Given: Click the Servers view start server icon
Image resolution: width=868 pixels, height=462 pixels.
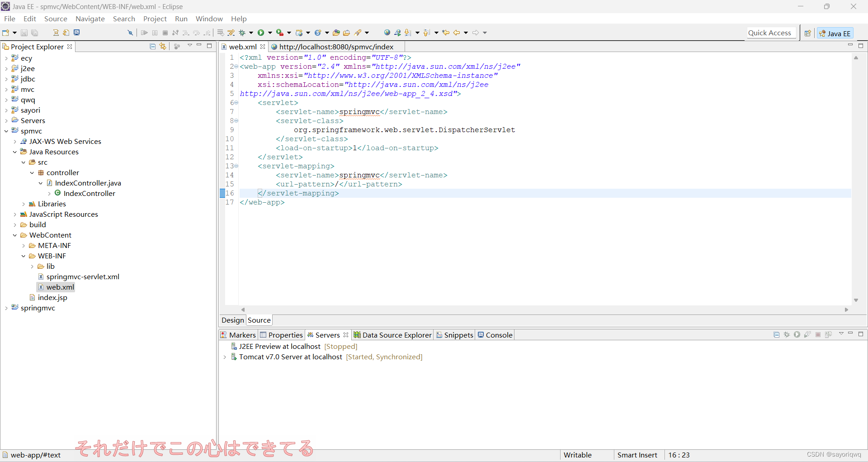Looking at the screenshot, I should pos(797,335).
